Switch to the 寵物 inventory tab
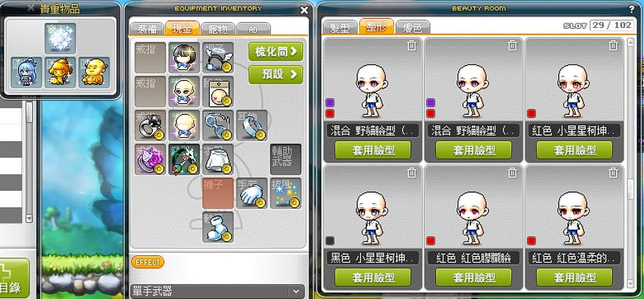Image resolution: width=644 pixels, height=299 pixels. (218, 29)
